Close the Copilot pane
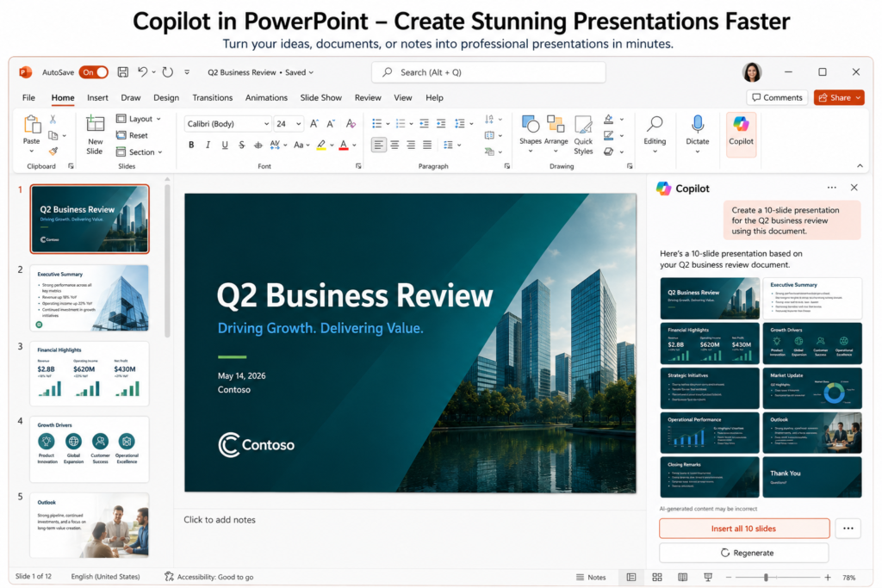 [x=854, y=188]
